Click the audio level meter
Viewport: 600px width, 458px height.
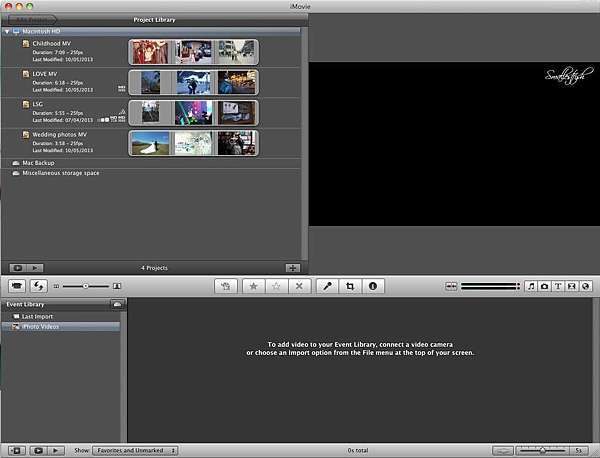coord(491,286)
